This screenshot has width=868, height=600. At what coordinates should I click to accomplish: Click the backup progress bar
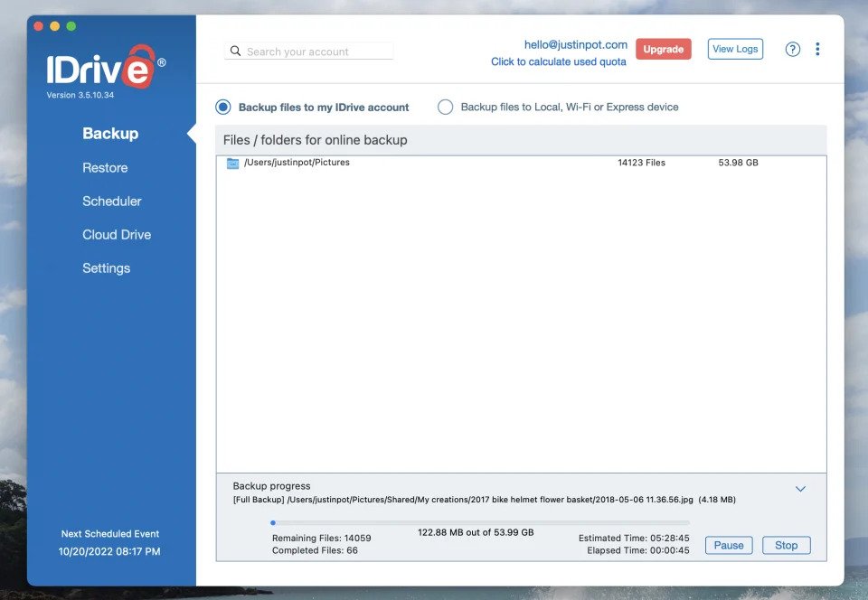pyautogui.click(x=479, y=522)
